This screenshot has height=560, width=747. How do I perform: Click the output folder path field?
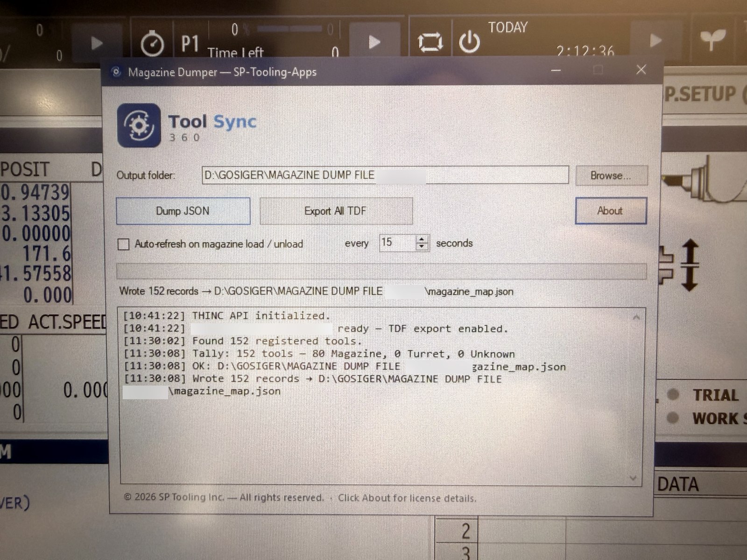pos(385,175)
